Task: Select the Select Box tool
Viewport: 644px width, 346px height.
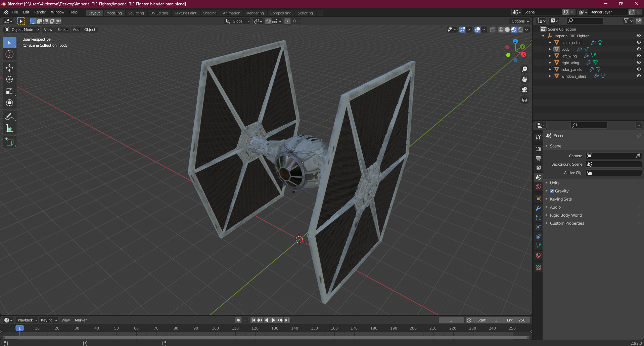Action: tap(9, 43)
